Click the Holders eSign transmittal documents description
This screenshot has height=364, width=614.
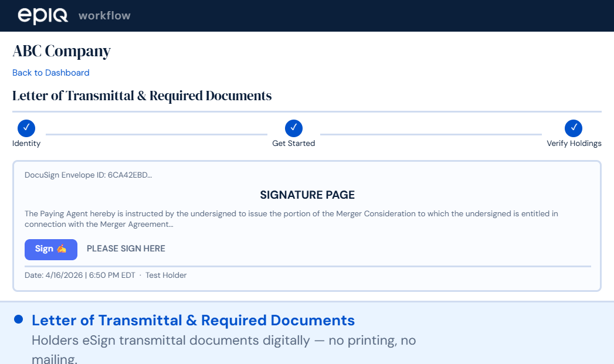tap(223, 348)
